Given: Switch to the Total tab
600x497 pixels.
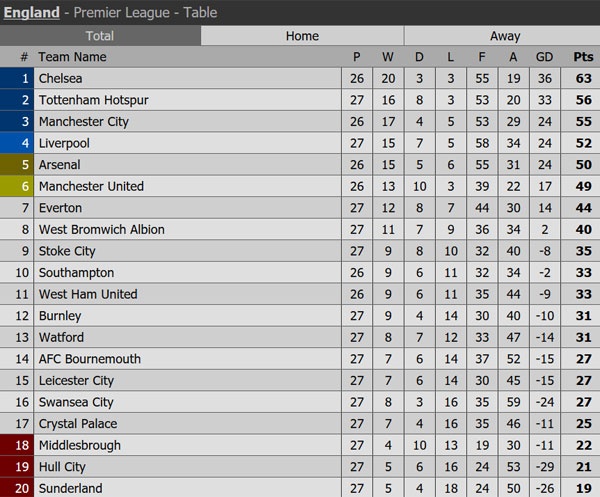Looking at the screenshot, I should click(100, 36).
